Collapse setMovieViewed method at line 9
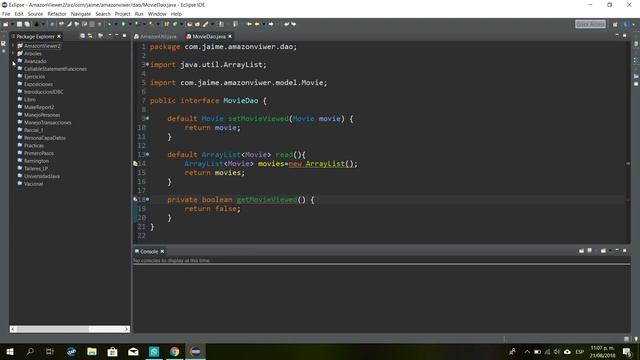640x360 pixels. 147,118
